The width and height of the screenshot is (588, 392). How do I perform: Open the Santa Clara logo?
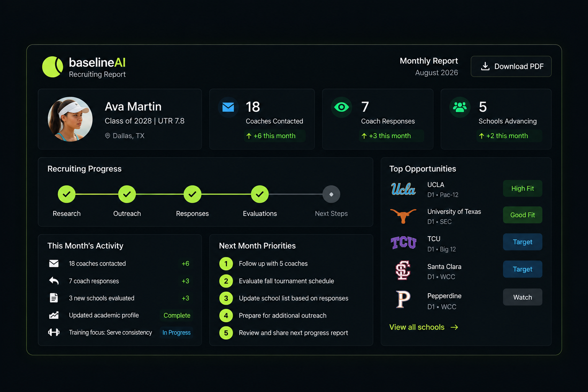coord(403,270)
